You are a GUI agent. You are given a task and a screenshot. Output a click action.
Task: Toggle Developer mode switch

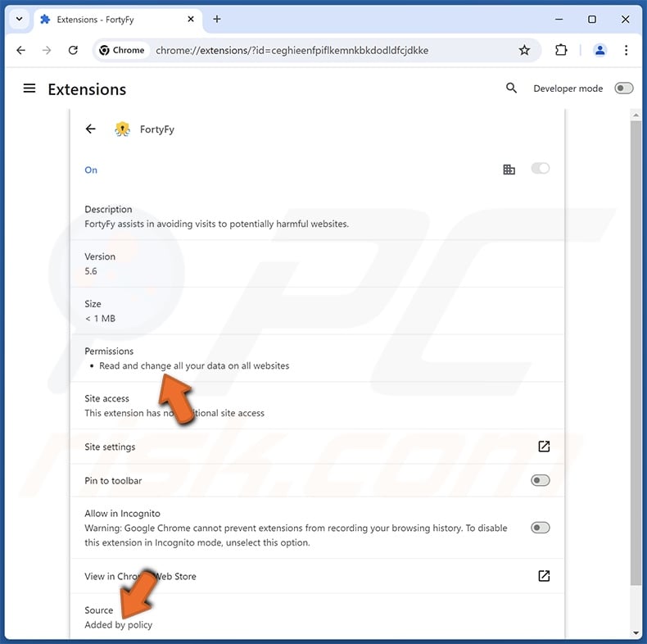pyautogui.click(x=623, y=88)
